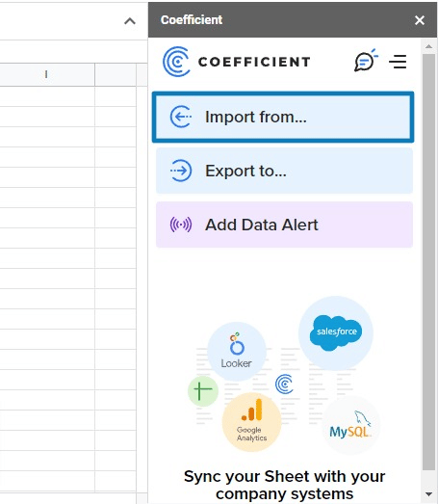Image resolution: width=438 pixels, height=504 pixels.
Task: Click the export arrow icon
Action: [x=181, y=171]
